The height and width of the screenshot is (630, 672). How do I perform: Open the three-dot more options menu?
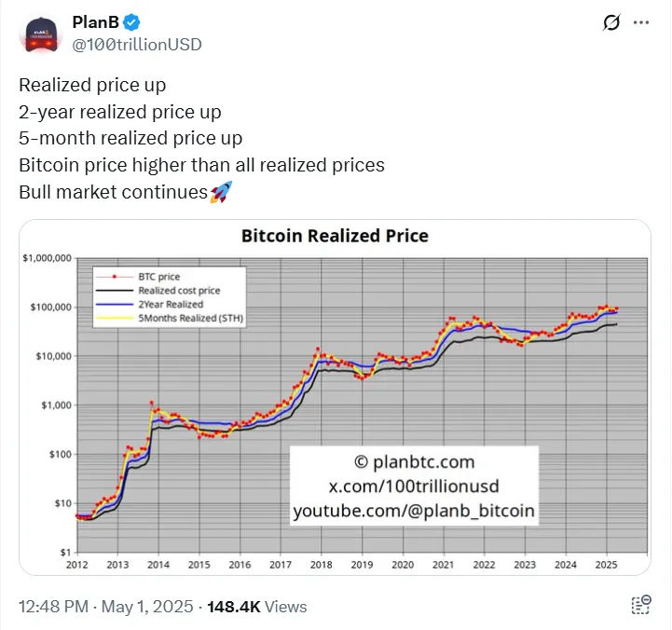coord(640,22)
